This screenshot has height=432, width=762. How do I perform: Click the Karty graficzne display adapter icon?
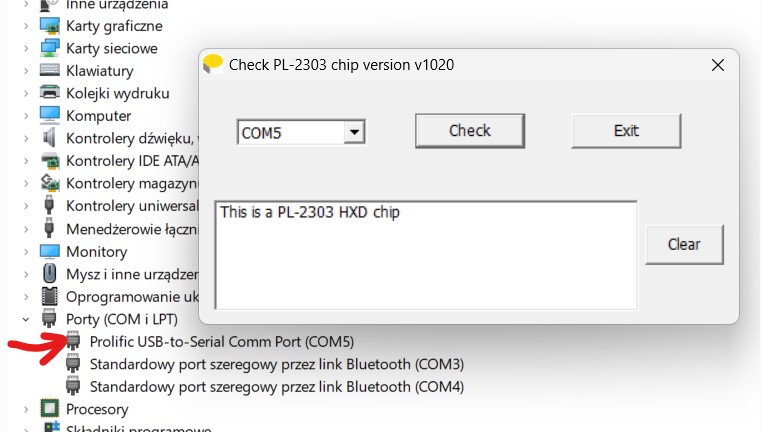click(x=50, y=26)
